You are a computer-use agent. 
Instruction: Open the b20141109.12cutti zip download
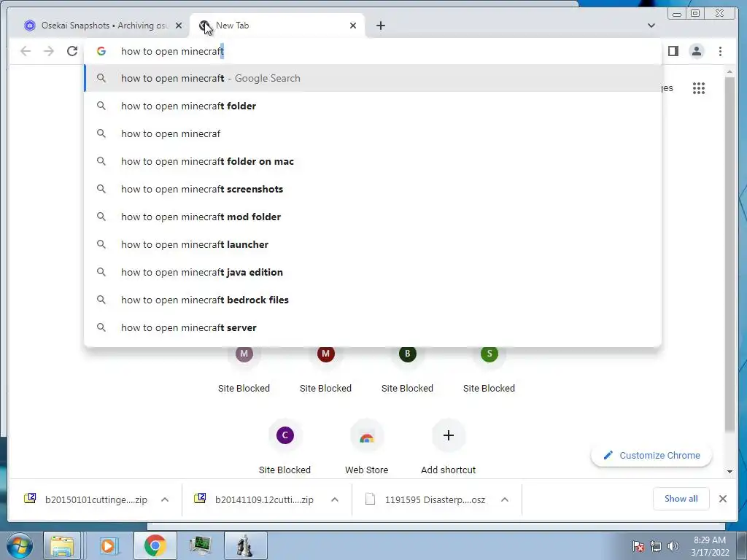[x=255, y=499]
